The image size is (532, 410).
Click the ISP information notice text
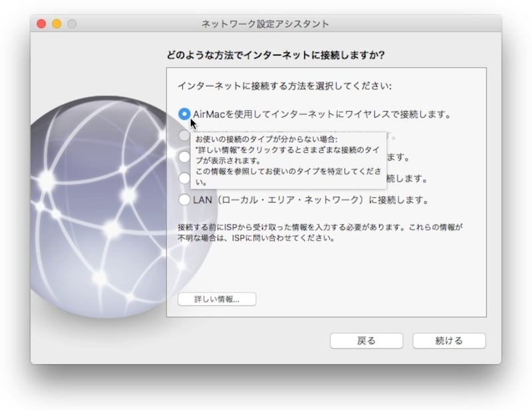[313, 233]
